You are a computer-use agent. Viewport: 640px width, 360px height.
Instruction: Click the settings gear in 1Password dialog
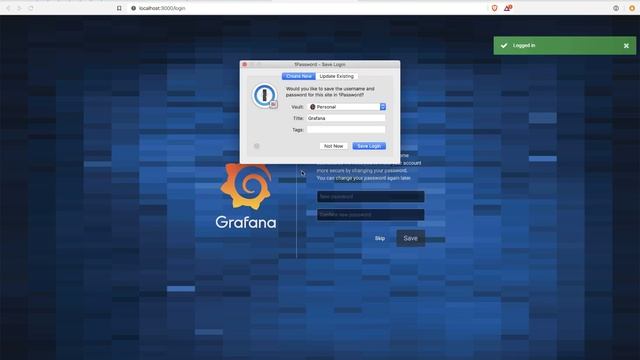coord(257,146)
